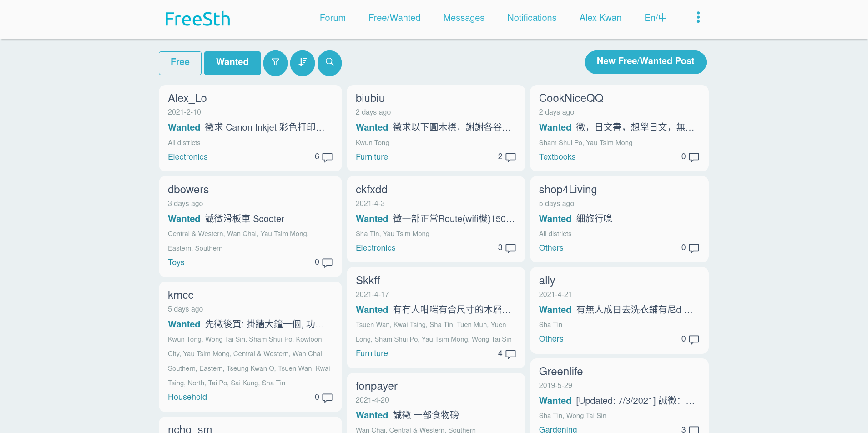
Task: Click the FreeSth logo
Action: (x=197, y=19)
